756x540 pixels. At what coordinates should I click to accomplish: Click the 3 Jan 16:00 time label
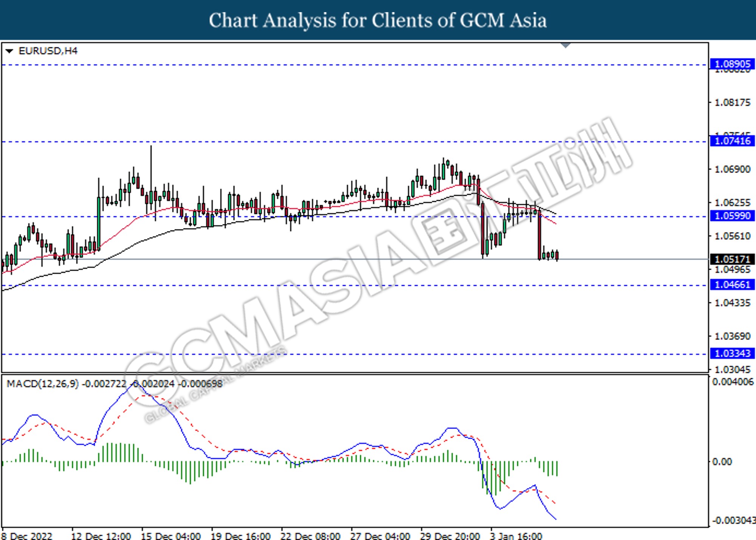(516, 536)
